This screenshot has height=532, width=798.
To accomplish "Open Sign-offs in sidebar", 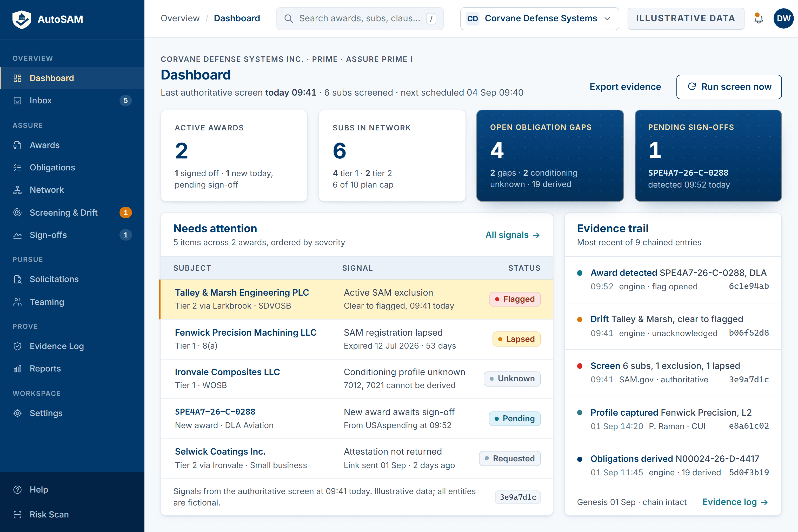I will tap(72, 235).
